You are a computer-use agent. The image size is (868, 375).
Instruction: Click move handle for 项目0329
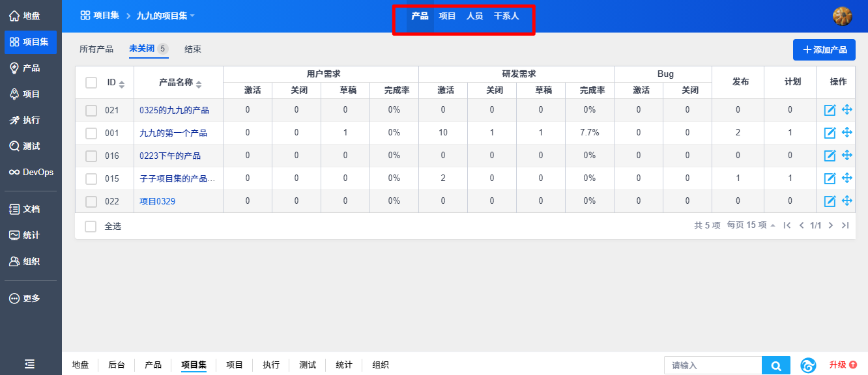tap(847, 201)
